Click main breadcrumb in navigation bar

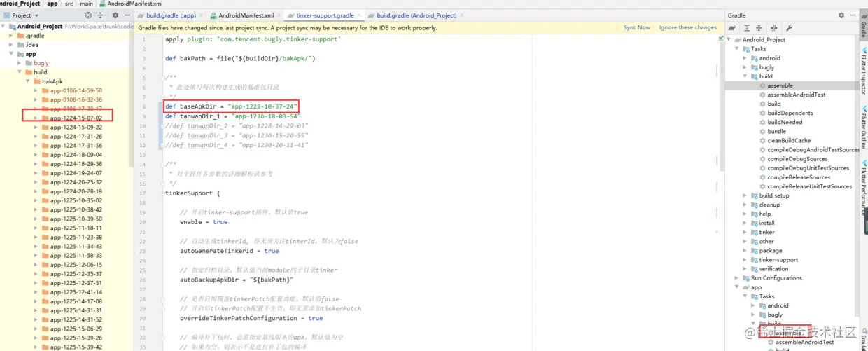click(x=86, y=4)
